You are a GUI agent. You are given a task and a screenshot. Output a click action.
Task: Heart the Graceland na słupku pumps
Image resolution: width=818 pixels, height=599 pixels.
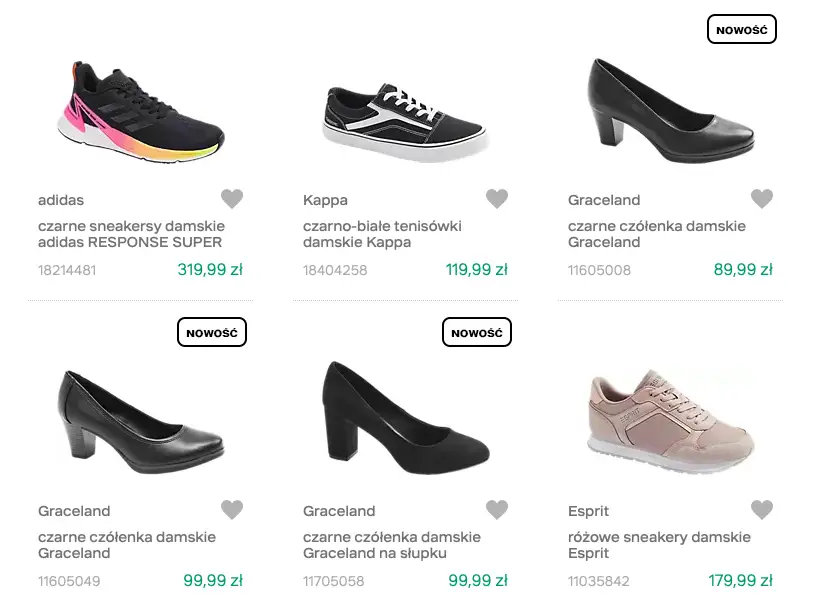[497, 510]
